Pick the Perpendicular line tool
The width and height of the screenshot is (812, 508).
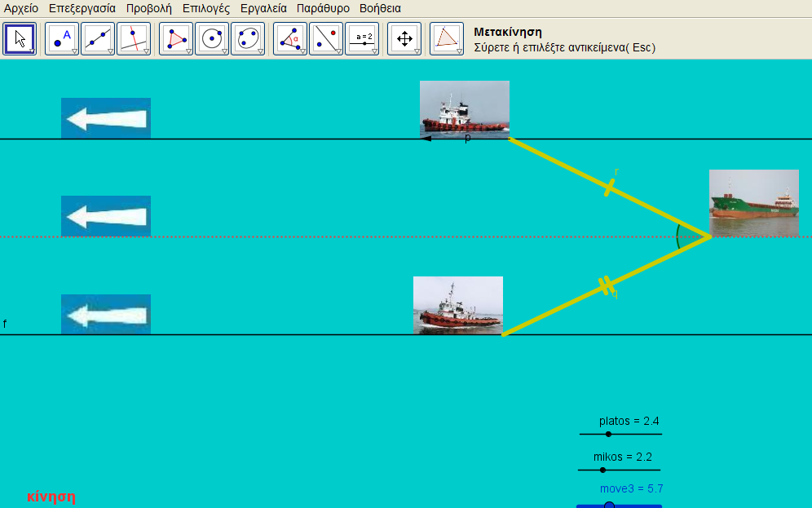pyautogui.click(x=134, y=38)
